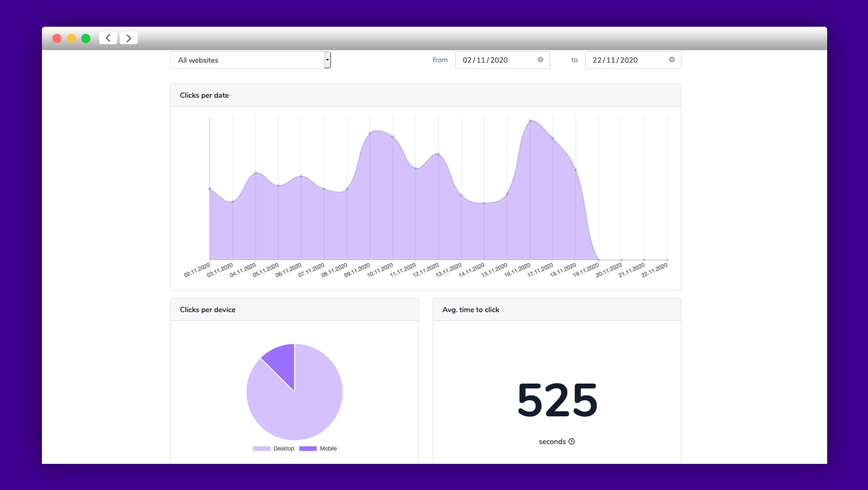The image size is (868, 490).
Task: Click the yellow minimize window button
Action: point(71,38)
